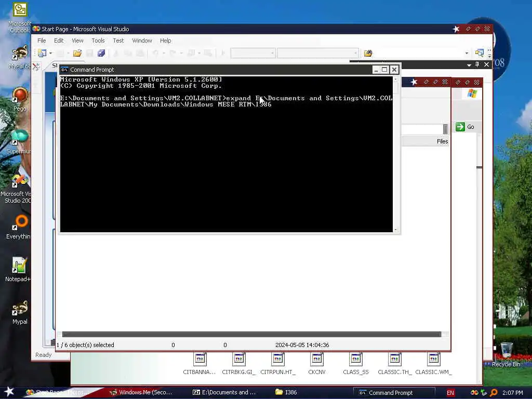Click the 2:07 PM clock

pos(512,393)
